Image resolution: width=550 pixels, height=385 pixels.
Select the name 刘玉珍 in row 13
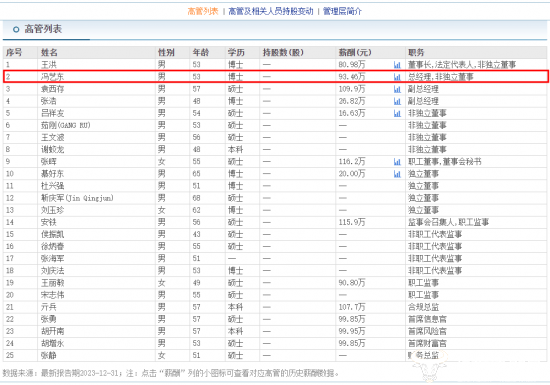[x=53, y=210]
